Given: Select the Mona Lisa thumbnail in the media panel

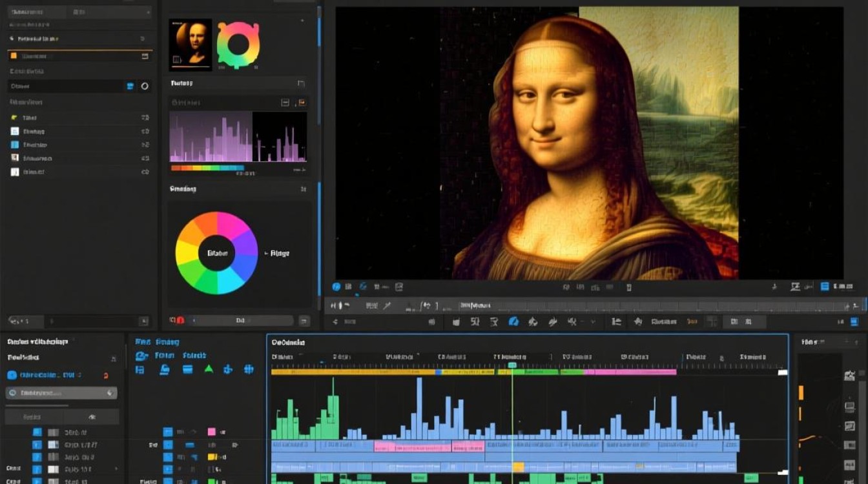Looking at the screenshot, I should (191, 45).
